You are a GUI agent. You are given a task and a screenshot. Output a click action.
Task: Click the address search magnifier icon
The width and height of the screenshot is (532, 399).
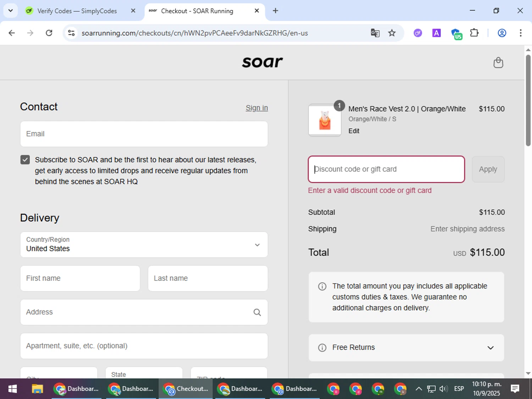pos(257,312)
